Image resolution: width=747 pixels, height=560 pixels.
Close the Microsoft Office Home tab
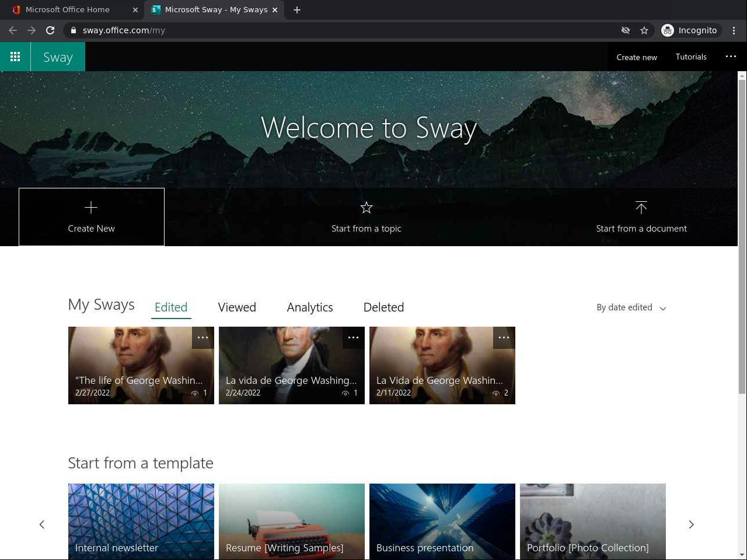[135, 10]
